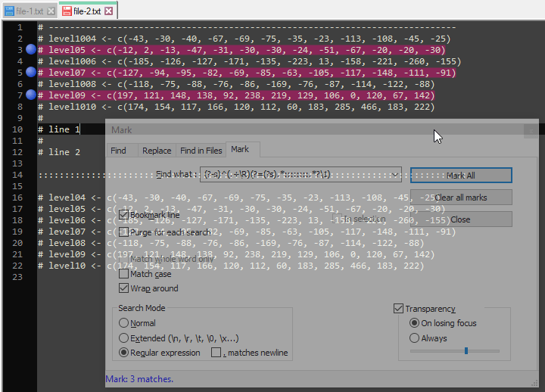Viewport: 545px width, 392px height.
Task: Click the 'level1010' text on line 8
Action: pyautogui.click(x=73, y=107)
